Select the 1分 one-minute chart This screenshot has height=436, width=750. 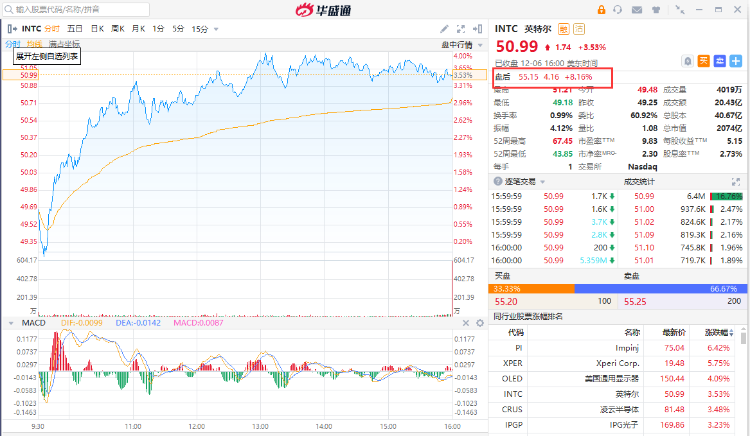click(x=158, y=29)
